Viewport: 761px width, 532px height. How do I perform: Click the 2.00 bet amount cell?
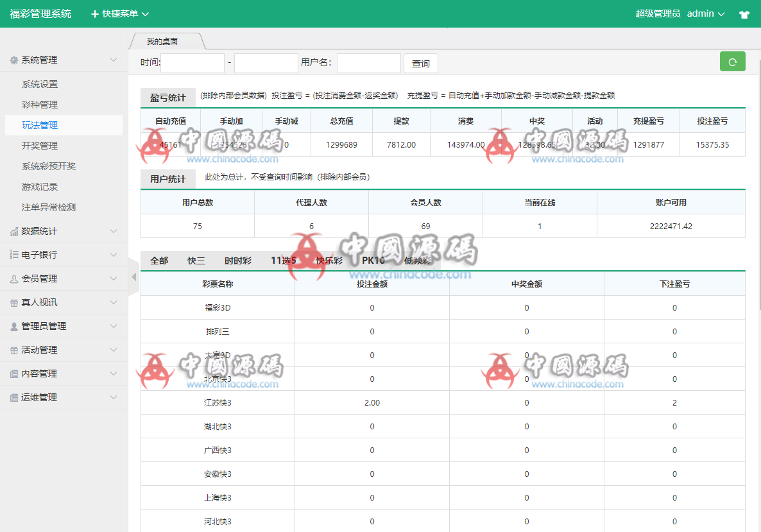click(372, 403)
